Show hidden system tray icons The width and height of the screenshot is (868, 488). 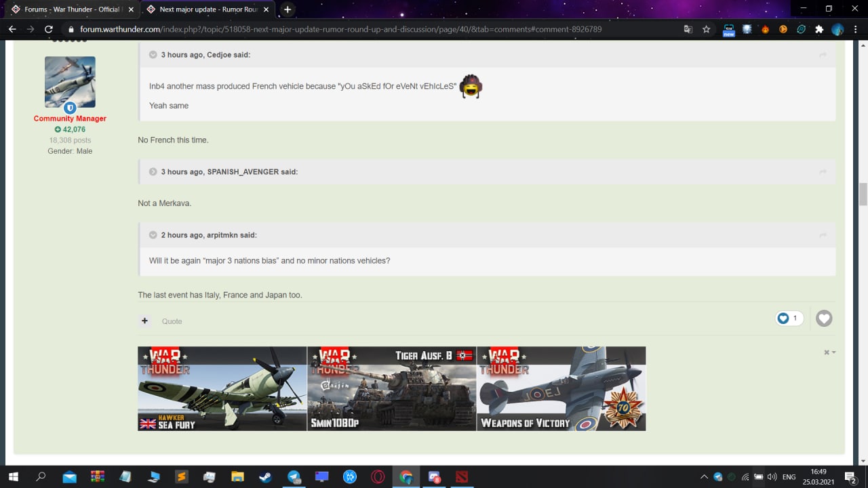point(704,476)
